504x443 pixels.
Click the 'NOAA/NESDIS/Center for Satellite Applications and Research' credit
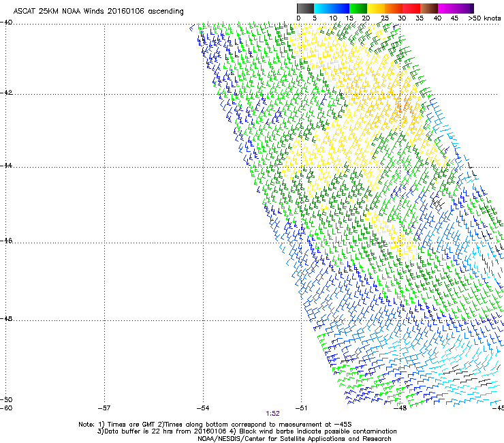point(294,439)
